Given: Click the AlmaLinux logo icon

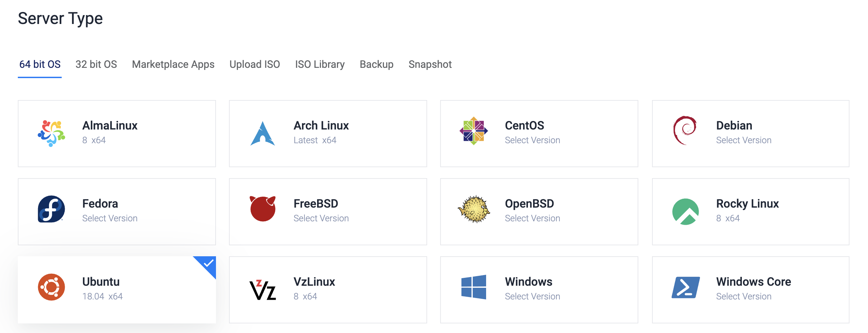Looking at the screenshot, I should (x=51, y=133).
